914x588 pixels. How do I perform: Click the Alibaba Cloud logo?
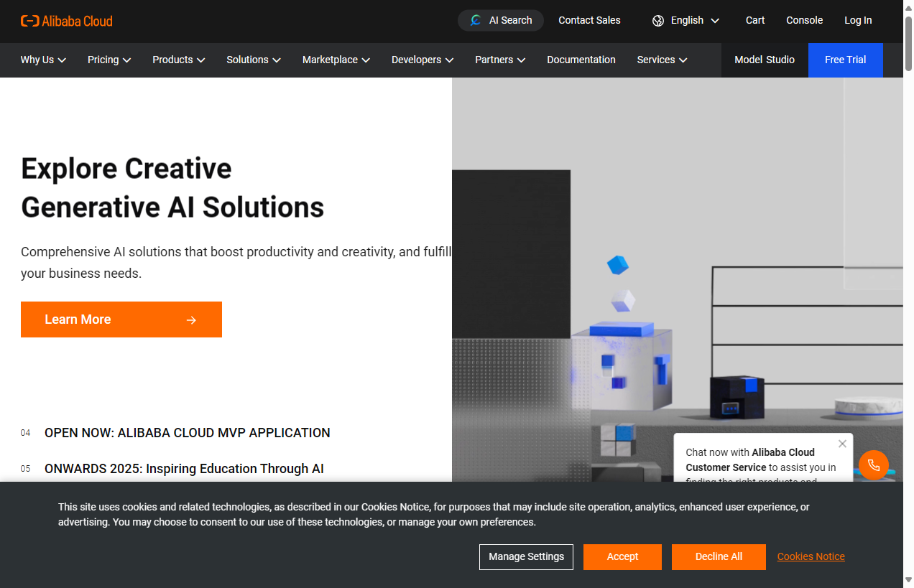67,21
